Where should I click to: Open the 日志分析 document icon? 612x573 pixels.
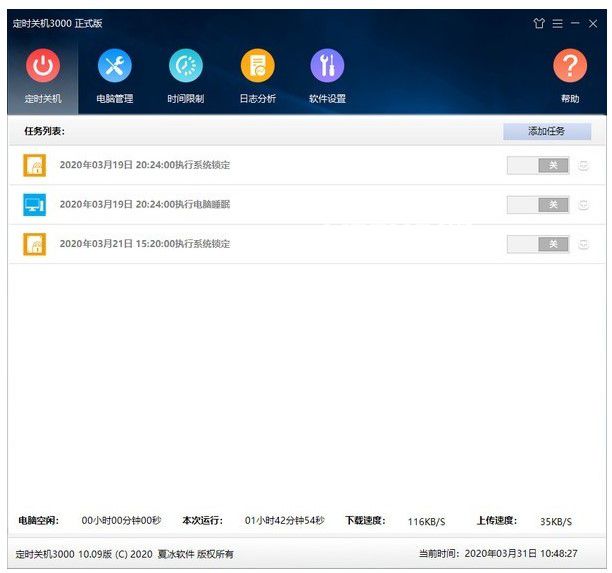point(258,65)
